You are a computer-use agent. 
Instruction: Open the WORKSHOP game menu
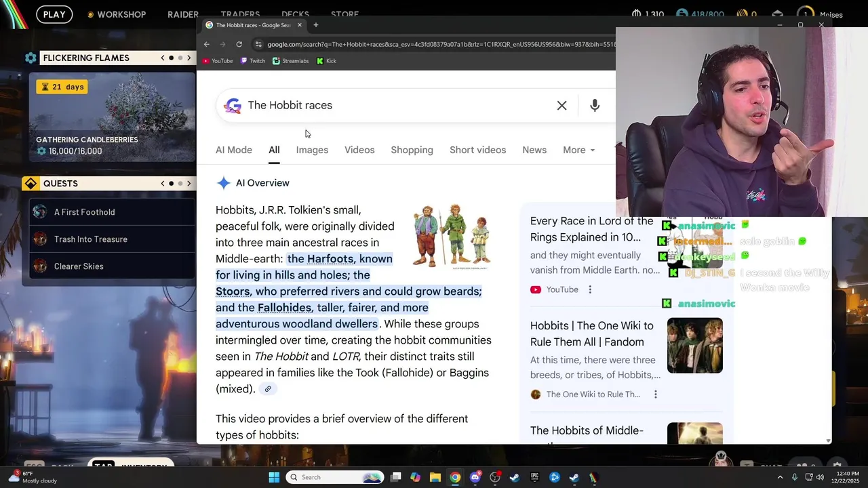point(117,14)
